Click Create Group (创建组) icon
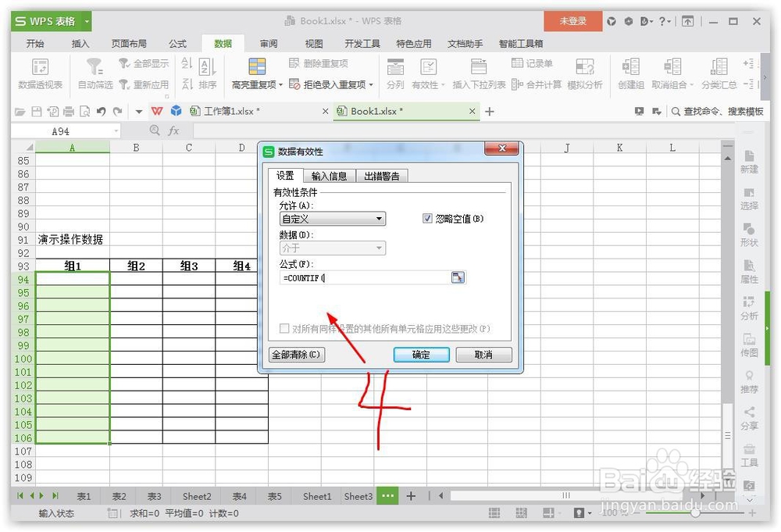781x532 pixels. (630, 66)
